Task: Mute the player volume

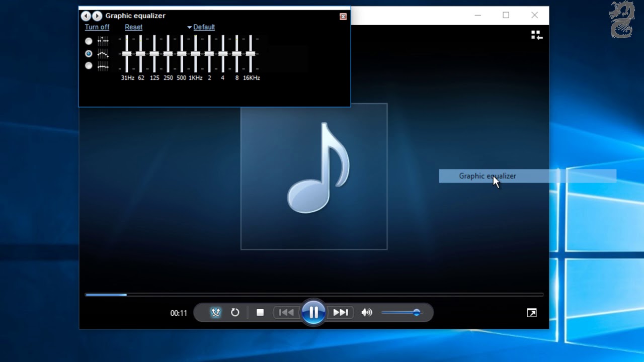Action: point(367,313)
